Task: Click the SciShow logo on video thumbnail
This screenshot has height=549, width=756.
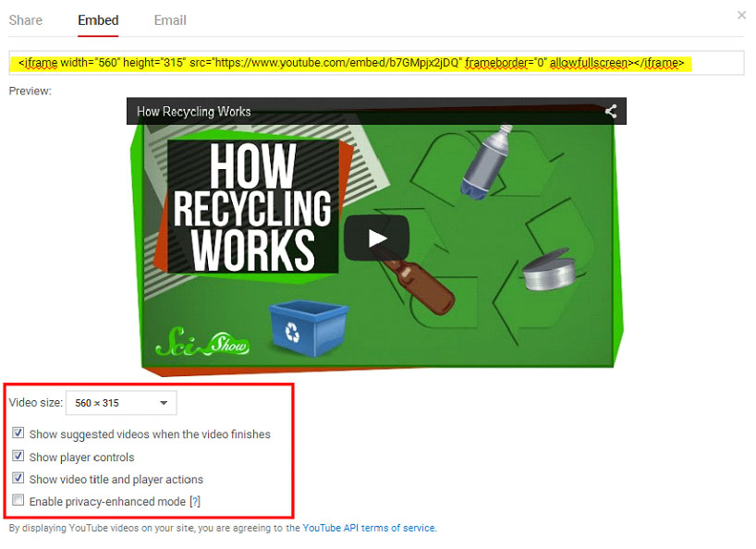Action: pos(202,342)
